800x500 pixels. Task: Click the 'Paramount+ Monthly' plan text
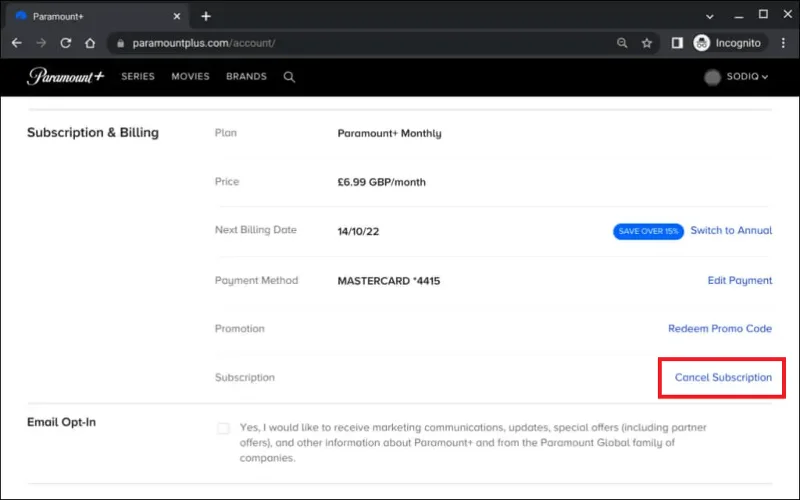pos(389,133)
